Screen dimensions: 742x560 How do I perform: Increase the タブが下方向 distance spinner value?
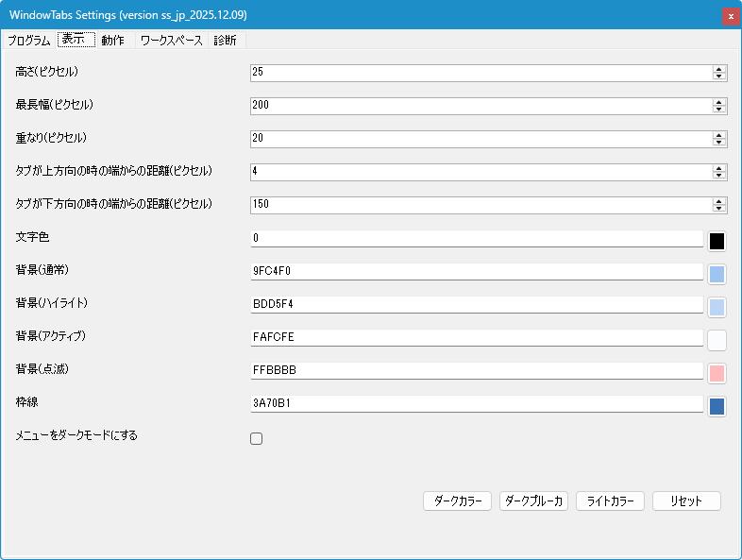(x=718, y=202)
